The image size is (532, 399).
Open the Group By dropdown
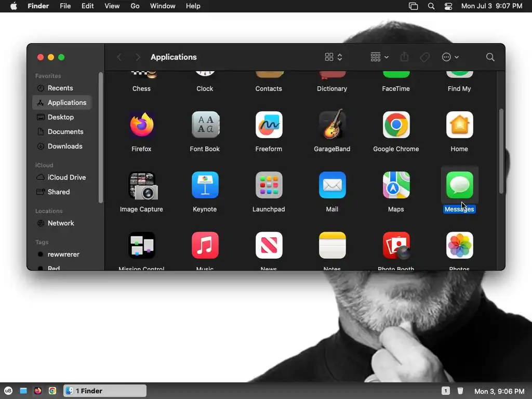(x=379, y=57)
